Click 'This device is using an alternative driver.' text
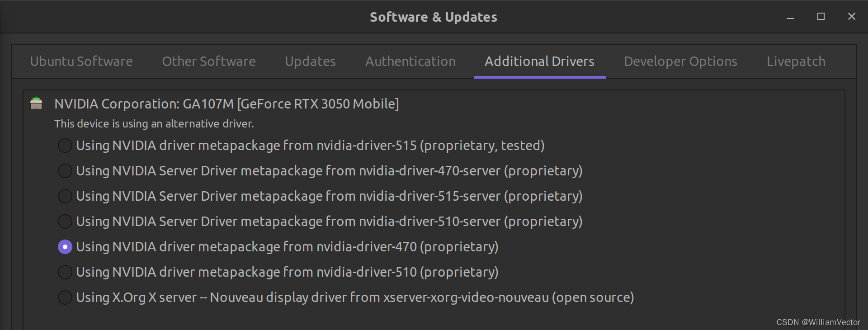The height and width of the screenshot is (330, 868). point(154,124)
